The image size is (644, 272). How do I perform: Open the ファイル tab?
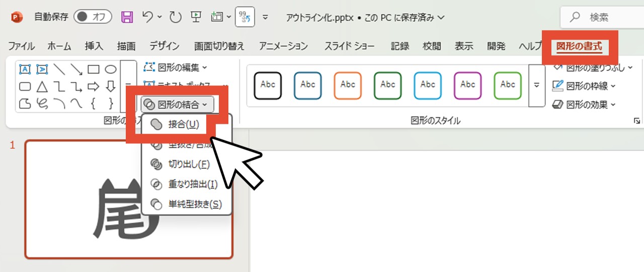[22, 46]
